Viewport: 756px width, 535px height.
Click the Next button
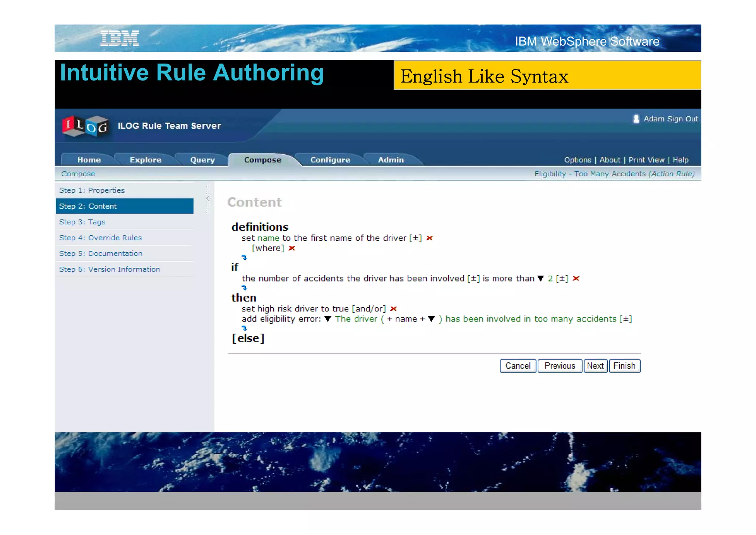(595, 366)
